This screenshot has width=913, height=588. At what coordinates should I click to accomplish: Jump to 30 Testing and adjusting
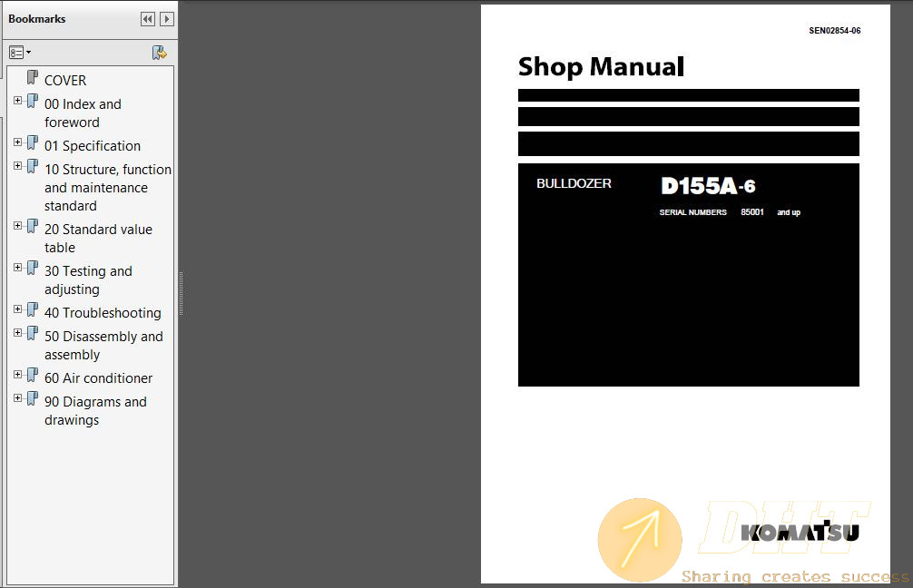(89, 280)
